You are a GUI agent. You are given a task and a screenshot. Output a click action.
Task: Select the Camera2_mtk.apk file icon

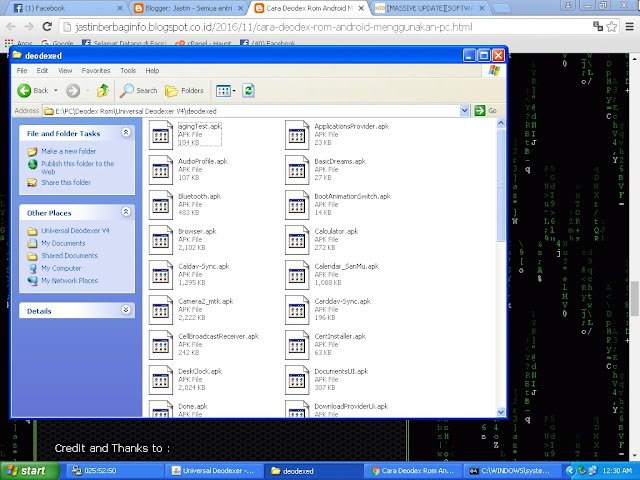pyautogui.click(x=160, y=310)
